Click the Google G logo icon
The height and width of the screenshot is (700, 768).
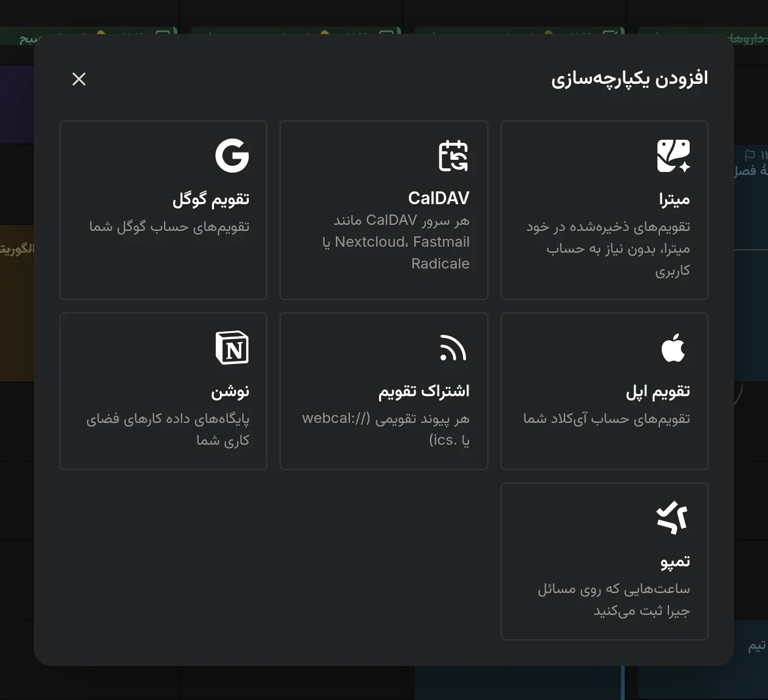point(232,156)
